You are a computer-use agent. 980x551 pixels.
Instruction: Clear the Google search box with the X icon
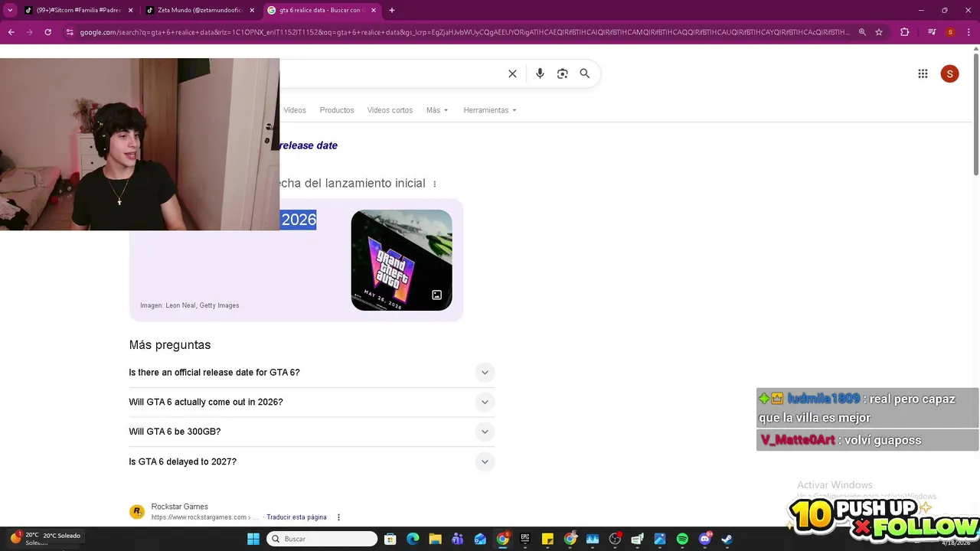[512, 73]
